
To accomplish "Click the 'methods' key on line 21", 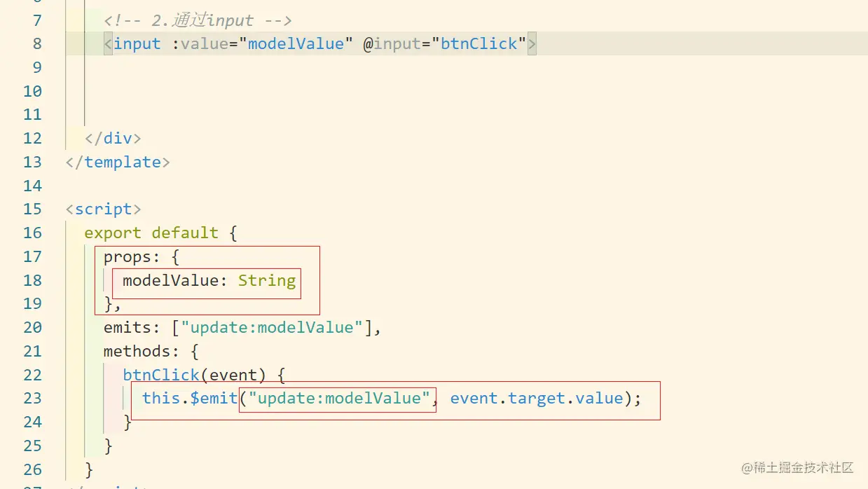I will pos(137,351).
